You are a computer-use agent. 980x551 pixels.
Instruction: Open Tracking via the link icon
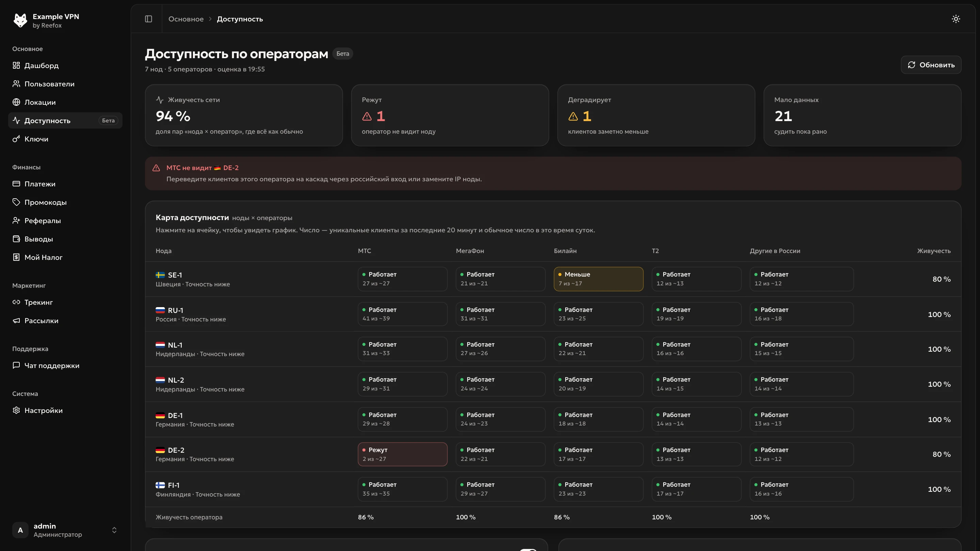click(16, 302)
